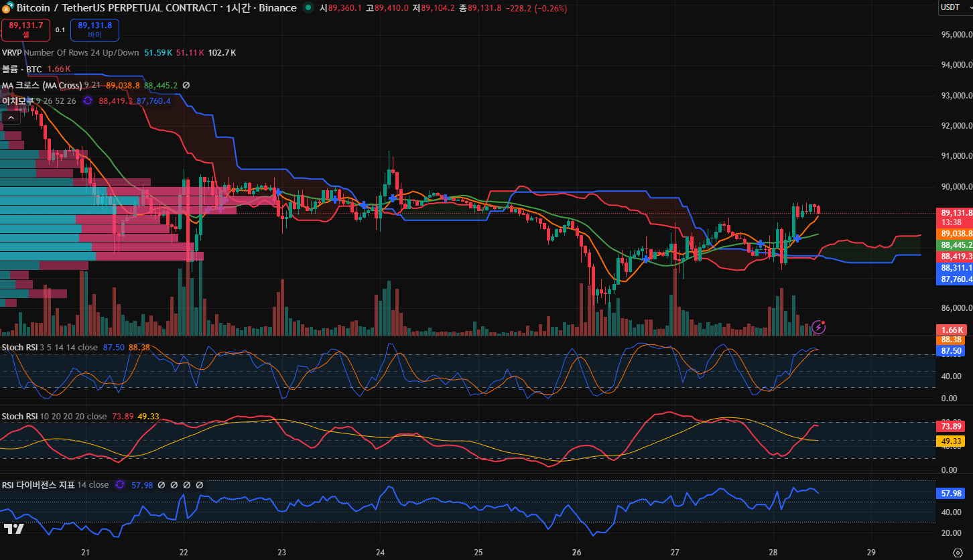Click the Ichimoku purple refresh icon
Image resolution: width=973 pixels, height=560 pixels.
[x=88, y=101]
